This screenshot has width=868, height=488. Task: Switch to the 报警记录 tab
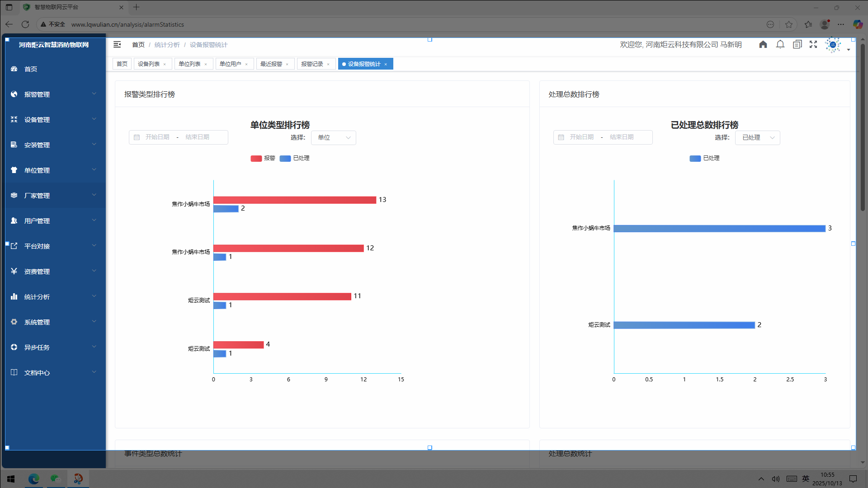click(312, 64)
